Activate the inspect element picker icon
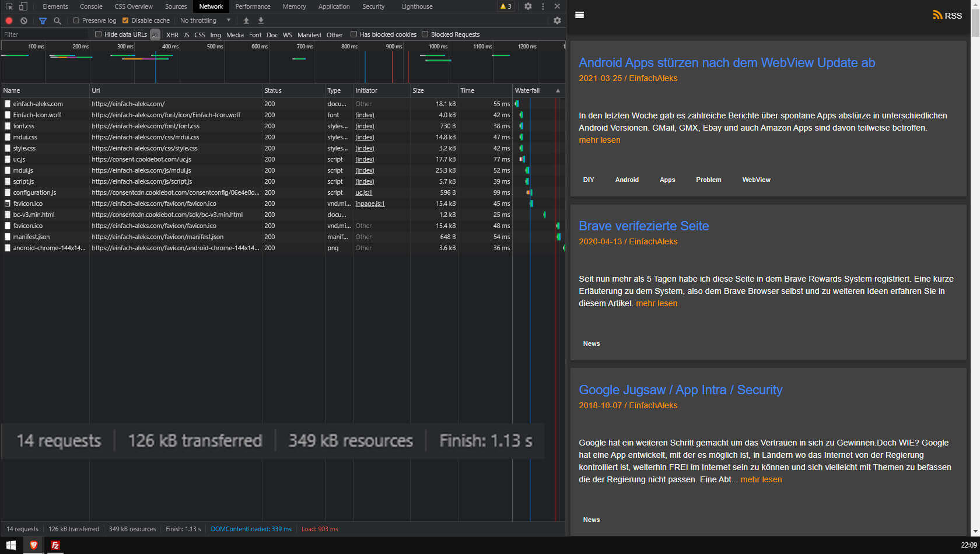The height and width of the screenshot is (554, 980). pos(9,6)
